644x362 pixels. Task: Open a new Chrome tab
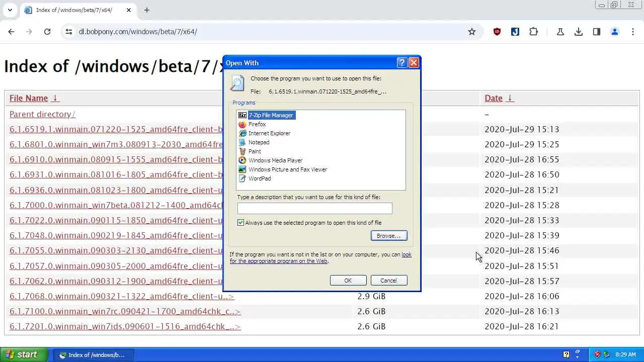[147, 10]
